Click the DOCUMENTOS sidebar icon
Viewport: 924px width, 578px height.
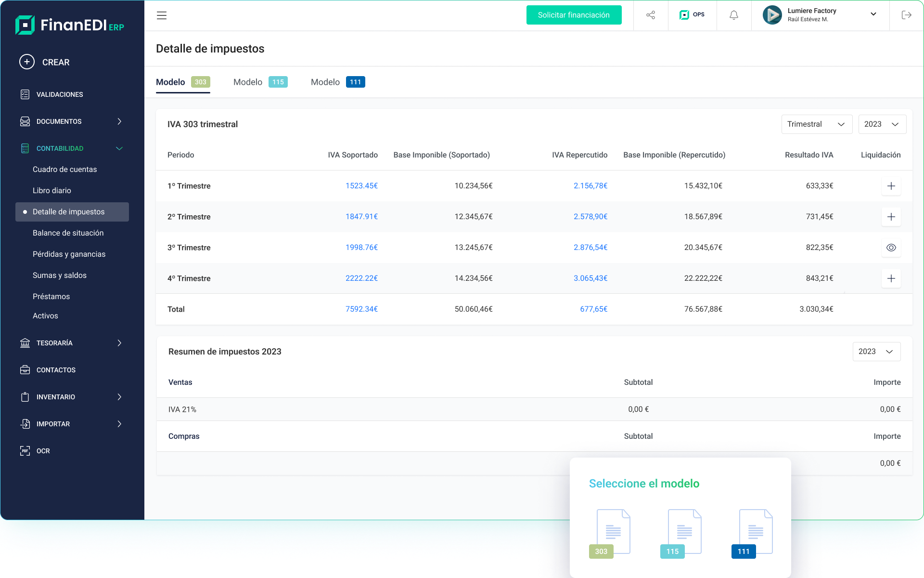25,121
